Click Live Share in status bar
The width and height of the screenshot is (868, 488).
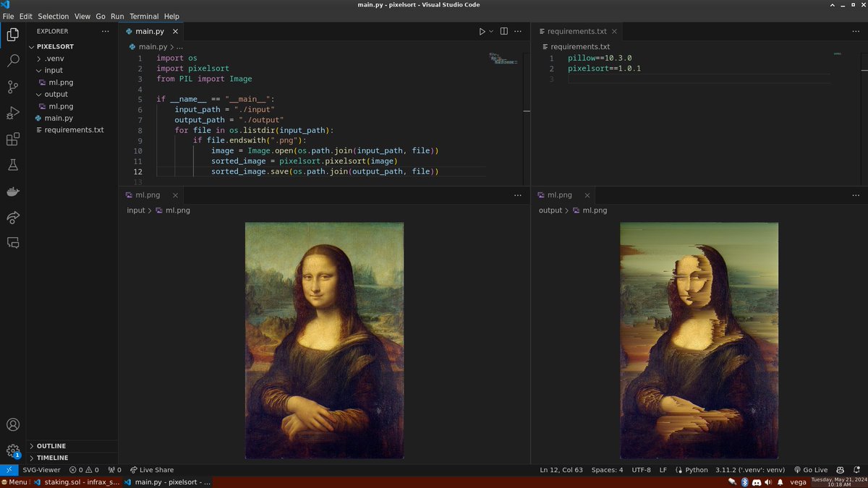[152, 470]
